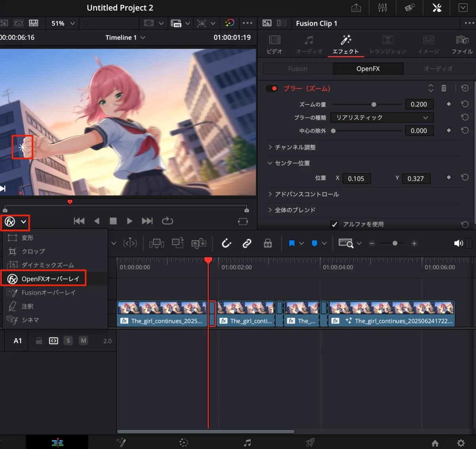
Task: Select the OpenFX effects sub-tab
Action: tap(368, 69)
